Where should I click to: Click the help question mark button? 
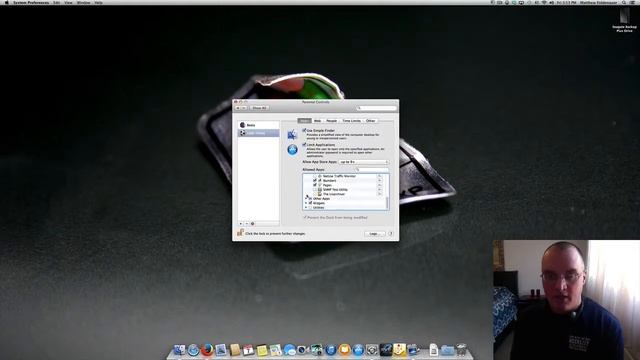pyautogui.click(x=390, y=233)
